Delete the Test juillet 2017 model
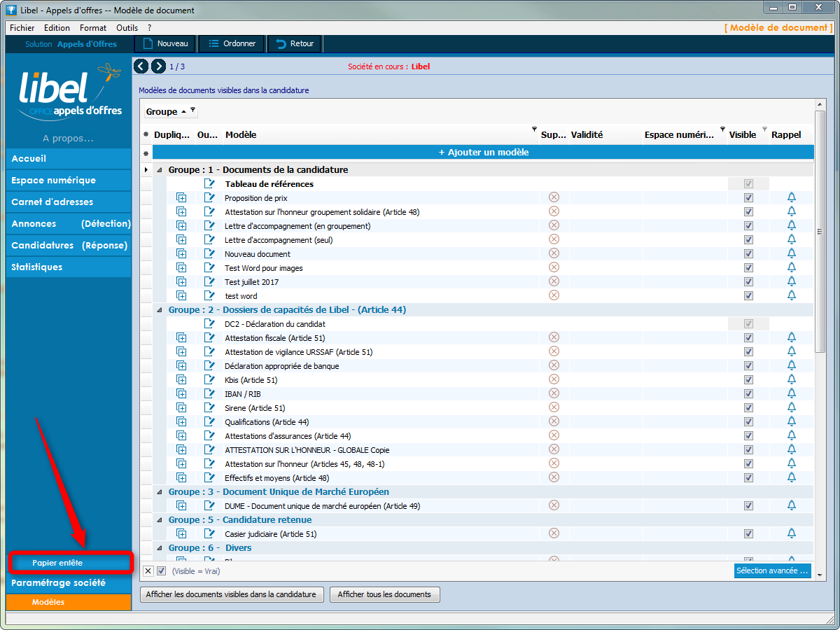This screenshot has width=840, height=630. [554, 281]
